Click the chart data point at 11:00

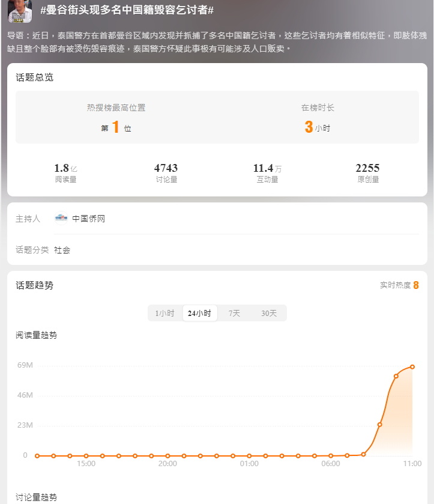(412, 367)
